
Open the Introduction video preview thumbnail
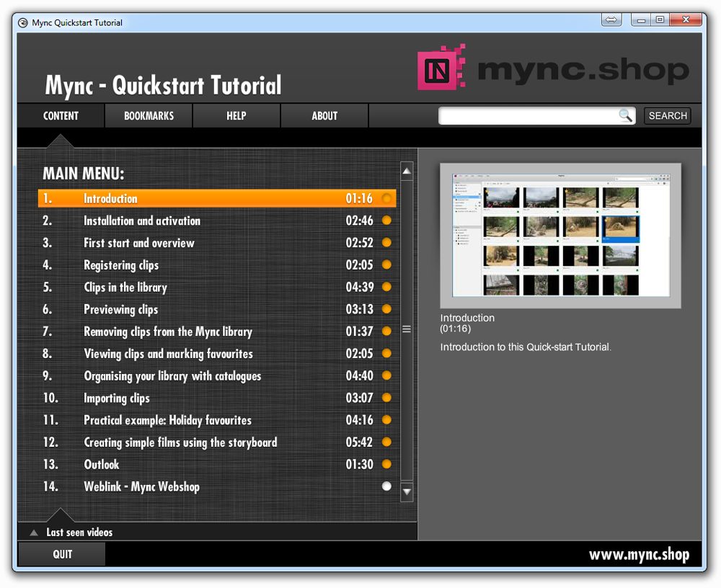click(x=560, y=236)
